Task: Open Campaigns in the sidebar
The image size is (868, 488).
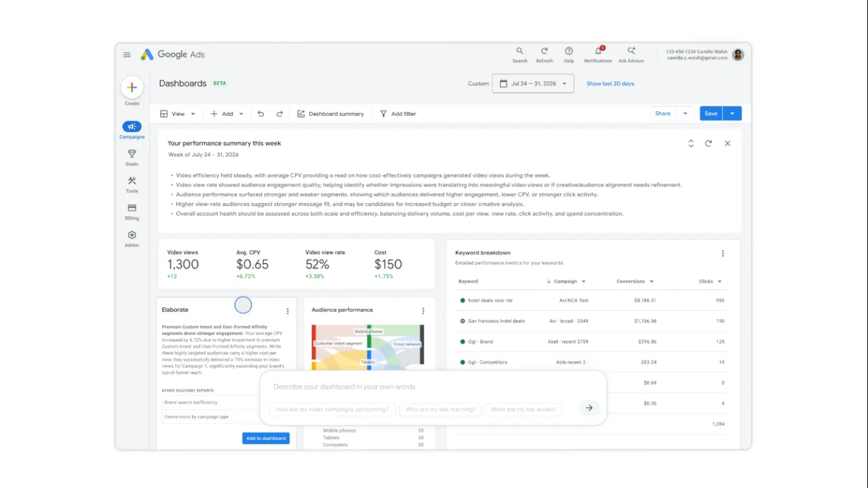Action: pos(132,130)
